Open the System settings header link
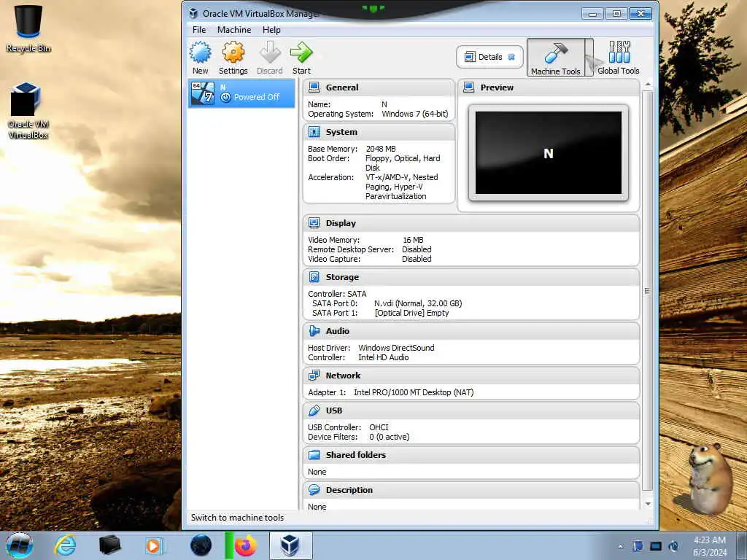Viewport: 747px width, 560px height. click(341, 132)
